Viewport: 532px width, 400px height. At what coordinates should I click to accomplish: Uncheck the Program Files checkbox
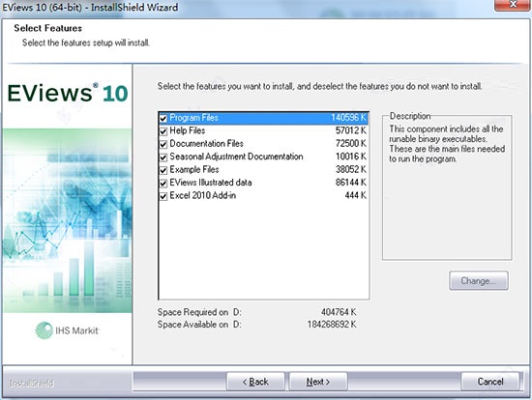click(163, 118)
